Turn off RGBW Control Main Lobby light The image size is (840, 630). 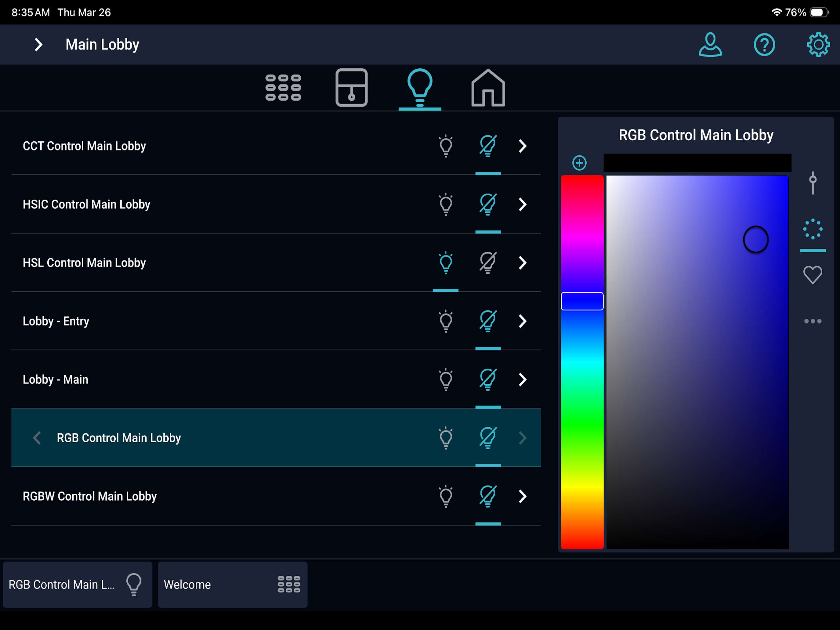click(488, 496)
